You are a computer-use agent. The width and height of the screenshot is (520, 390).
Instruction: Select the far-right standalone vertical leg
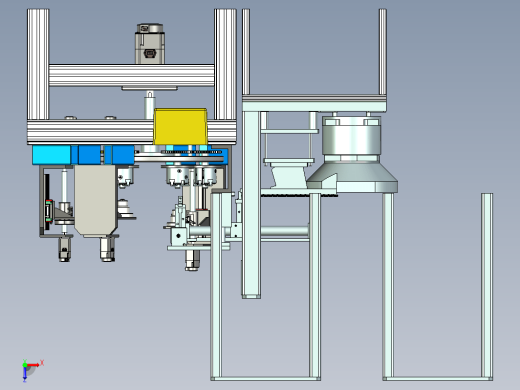(487, 286)
